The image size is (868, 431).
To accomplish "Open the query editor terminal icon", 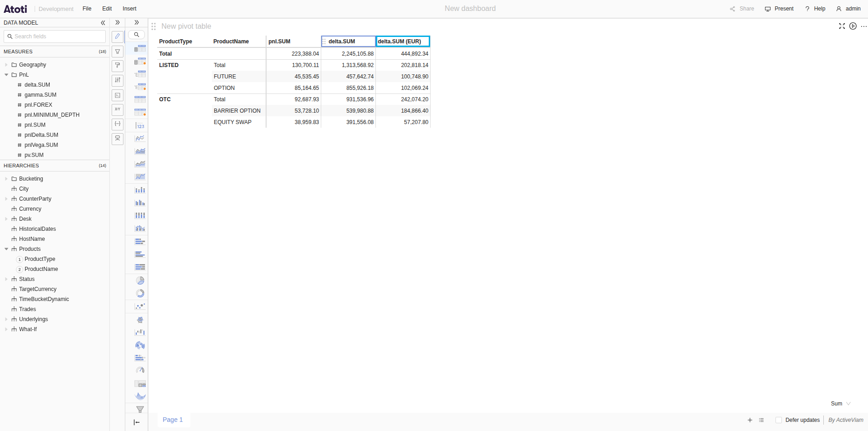I will coord(118,95).
